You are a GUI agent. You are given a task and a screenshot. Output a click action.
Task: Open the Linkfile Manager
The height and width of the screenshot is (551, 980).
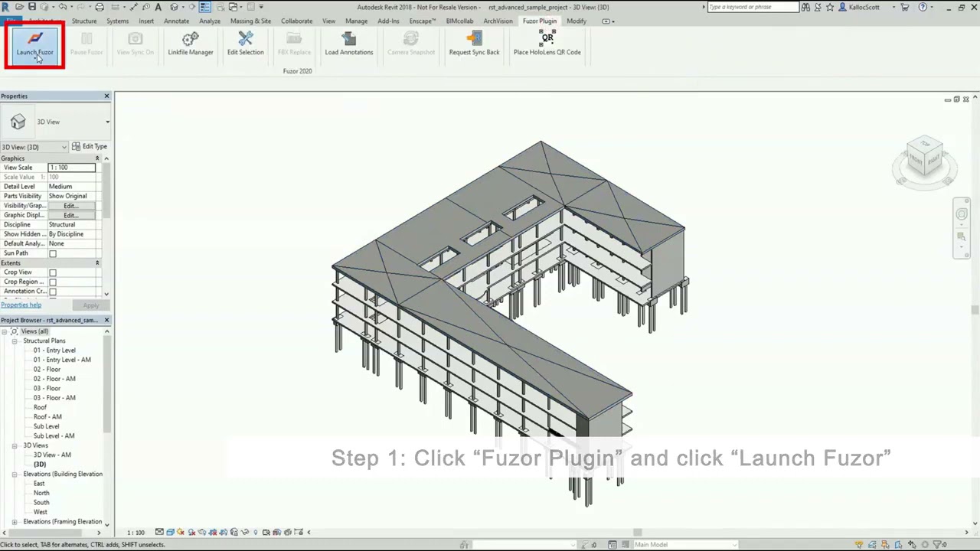(191, 44)
